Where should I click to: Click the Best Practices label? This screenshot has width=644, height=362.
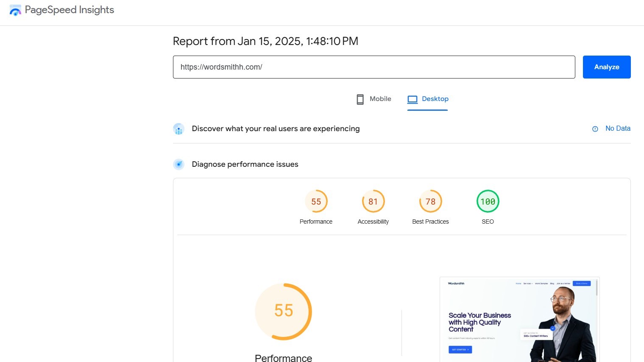(430, 222)
